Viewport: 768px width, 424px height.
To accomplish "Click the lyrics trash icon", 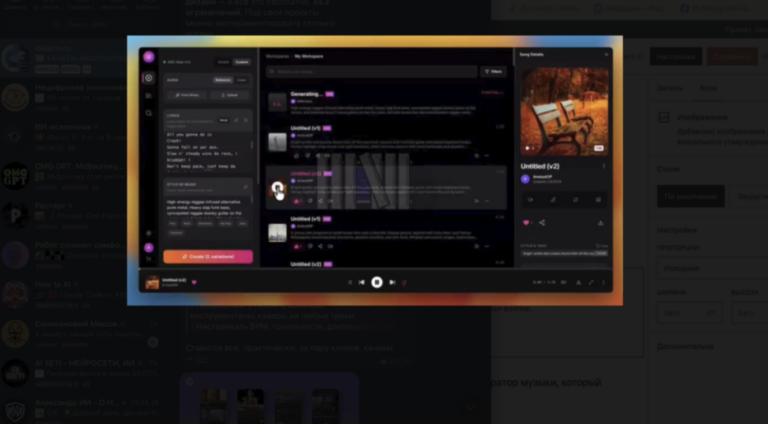I will click(x=246, y=120).
